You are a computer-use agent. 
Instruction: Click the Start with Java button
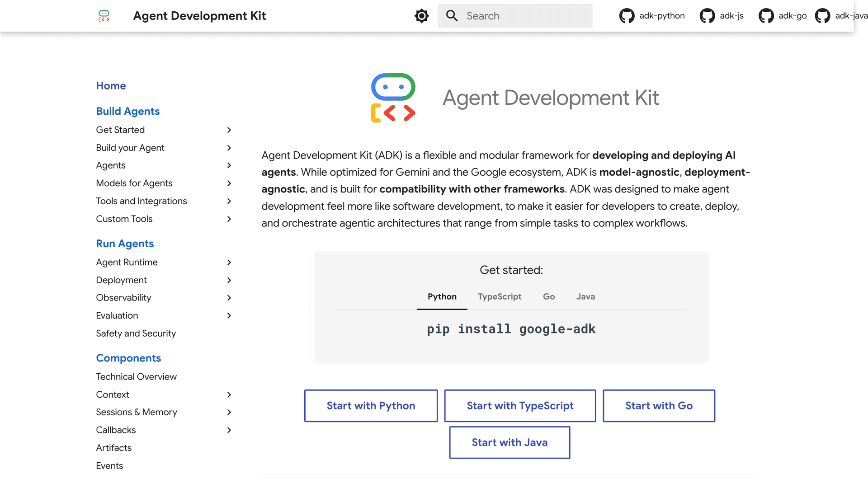[x=509, y=442]
